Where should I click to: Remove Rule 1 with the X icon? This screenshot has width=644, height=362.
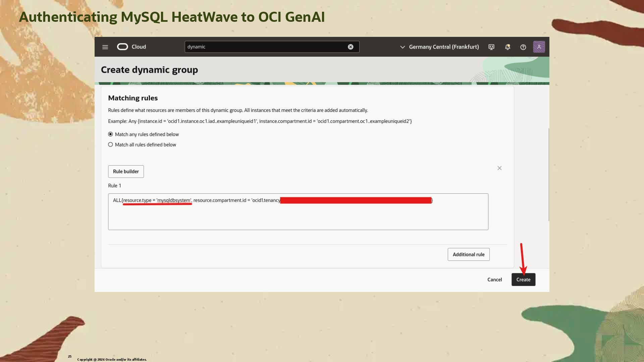[x=499, y=168]
